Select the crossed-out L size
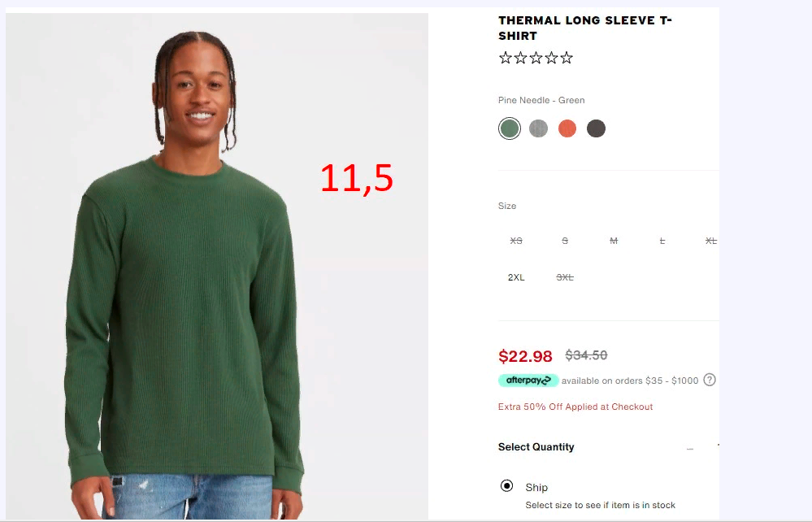Image resolution: width=812 pixels, height=522 pixels. tap(662, 241)
